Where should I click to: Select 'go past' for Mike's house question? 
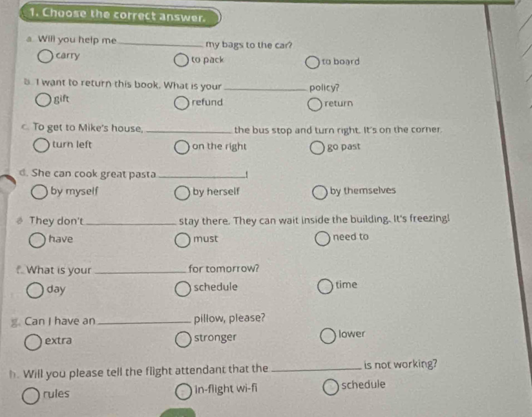click(318, 148)
